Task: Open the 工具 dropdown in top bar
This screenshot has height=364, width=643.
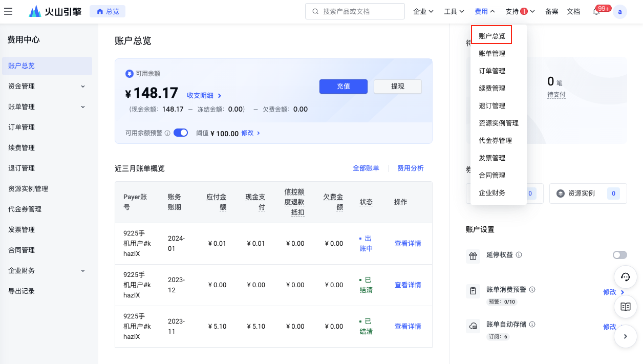Action: [454, 11]
